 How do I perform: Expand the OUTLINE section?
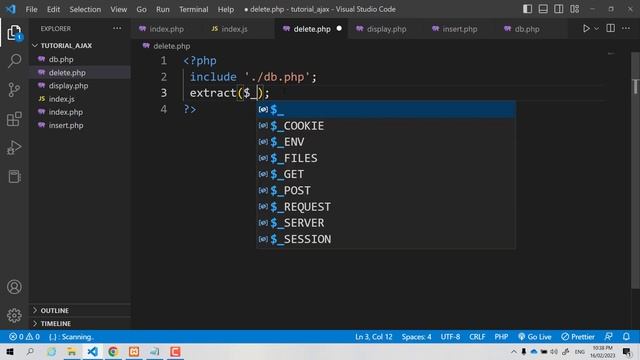click(x=54, y=311)
